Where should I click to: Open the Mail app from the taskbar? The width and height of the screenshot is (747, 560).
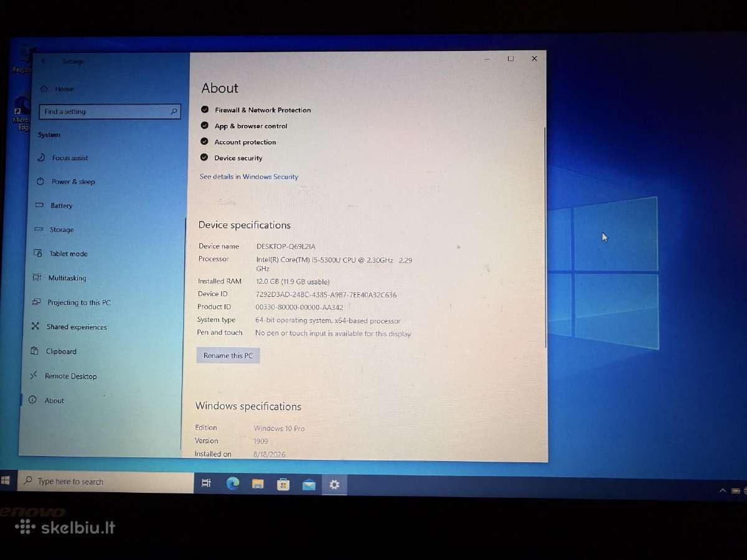pos(309,485)
